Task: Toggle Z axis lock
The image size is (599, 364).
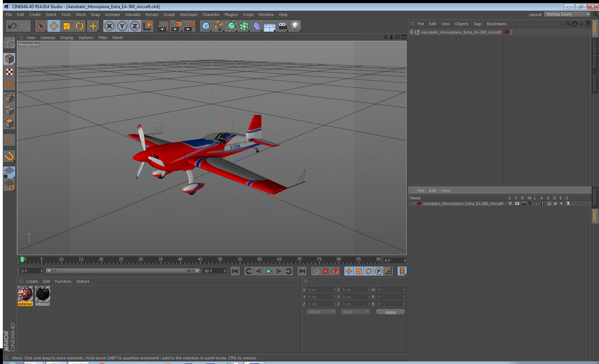Action: [x=135, y=26]
